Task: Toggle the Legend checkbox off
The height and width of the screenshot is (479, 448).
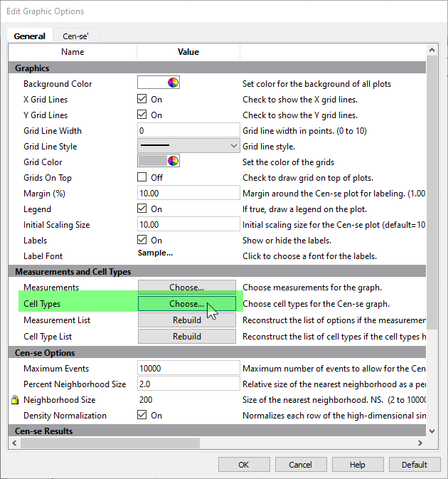Action: click(x=142, y=209)
